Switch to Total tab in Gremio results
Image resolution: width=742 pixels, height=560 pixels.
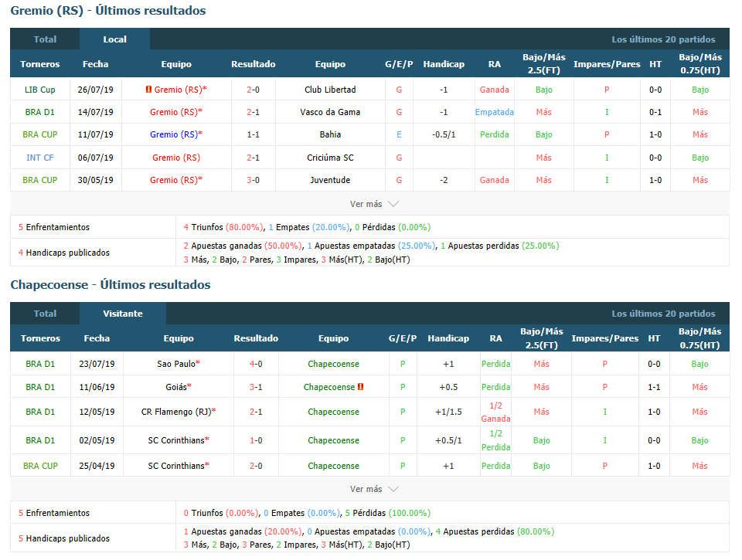[x=45, y=39]
